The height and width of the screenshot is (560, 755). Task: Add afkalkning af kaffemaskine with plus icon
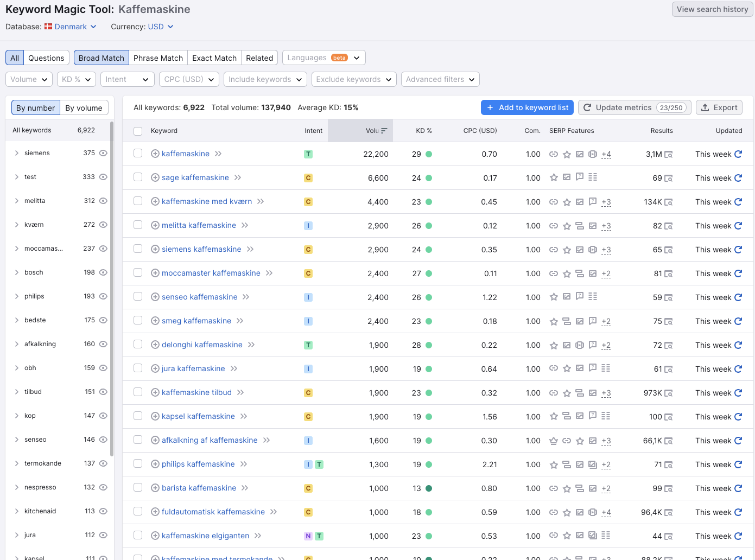tap(155, 441)
